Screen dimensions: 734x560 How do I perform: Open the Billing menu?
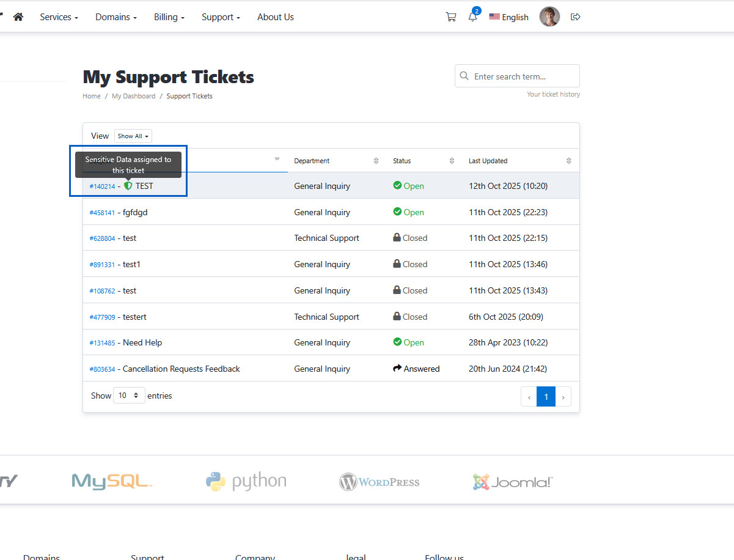[x=169, y=17]
